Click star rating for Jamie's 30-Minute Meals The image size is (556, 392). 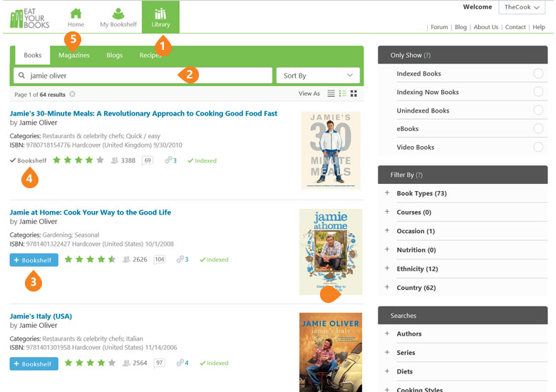[x=78, y=160]
